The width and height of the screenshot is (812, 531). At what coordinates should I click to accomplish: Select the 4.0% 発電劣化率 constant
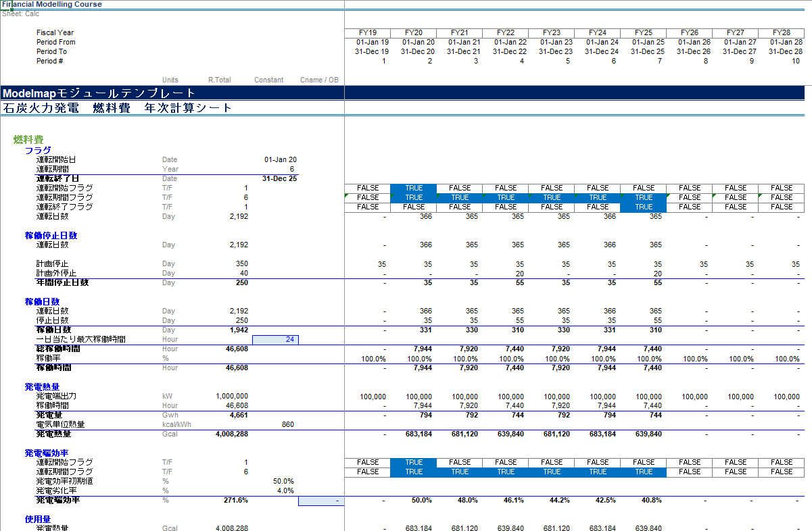285,491
